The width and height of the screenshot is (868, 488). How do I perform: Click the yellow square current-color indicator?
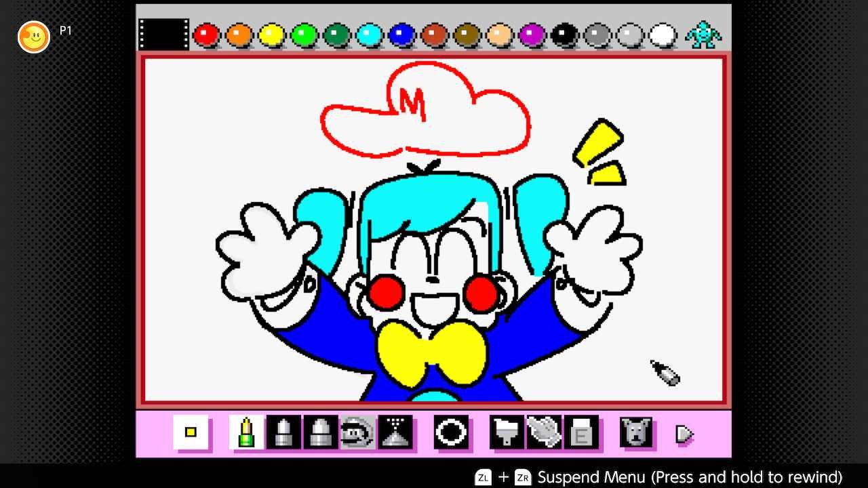pyautogui.click(x=191, y=432)
